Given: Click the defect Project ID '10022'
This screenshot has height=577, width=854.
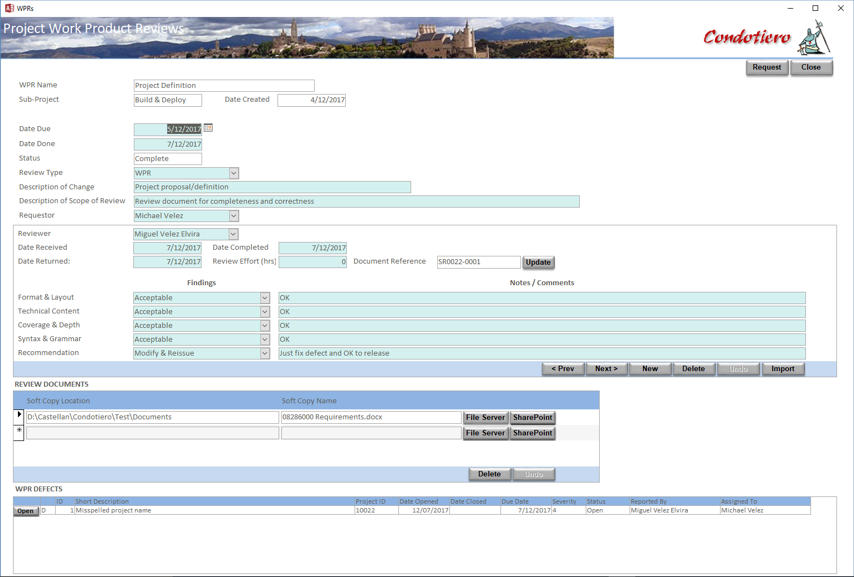Looking at the screenshot, I should [376, 511].
